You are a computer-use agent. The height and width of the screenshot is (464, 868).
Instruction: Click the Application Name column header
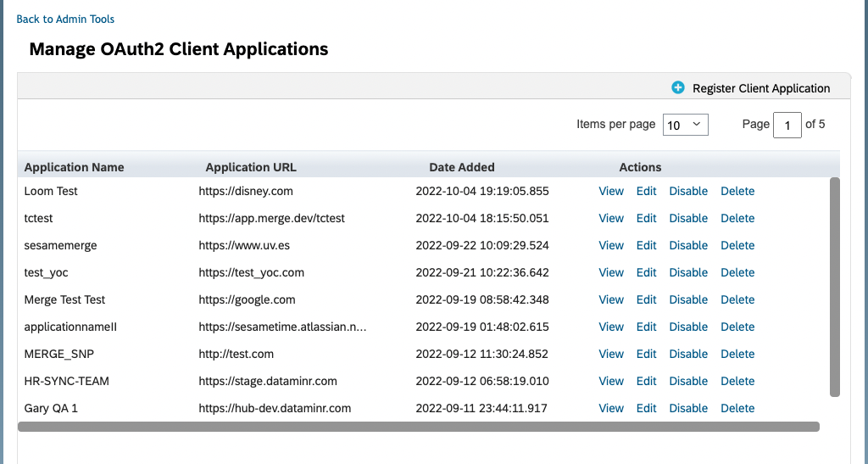coord(74,167)
